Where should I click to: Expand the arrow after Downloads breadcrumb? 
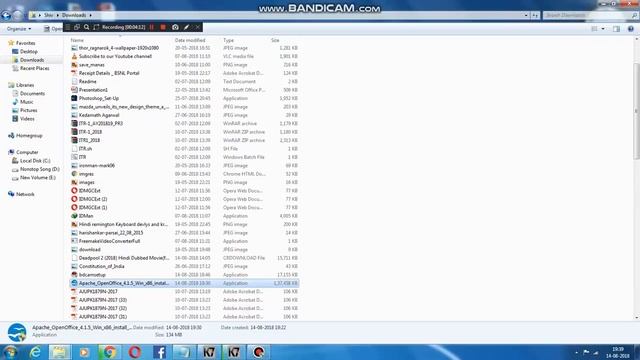90,15
